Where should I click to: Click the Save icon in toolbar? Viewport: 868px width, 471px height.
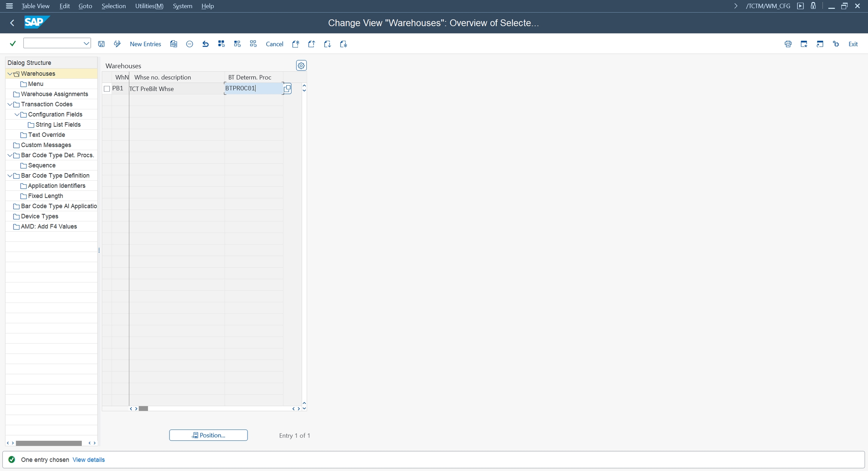[x=101, y=44]
